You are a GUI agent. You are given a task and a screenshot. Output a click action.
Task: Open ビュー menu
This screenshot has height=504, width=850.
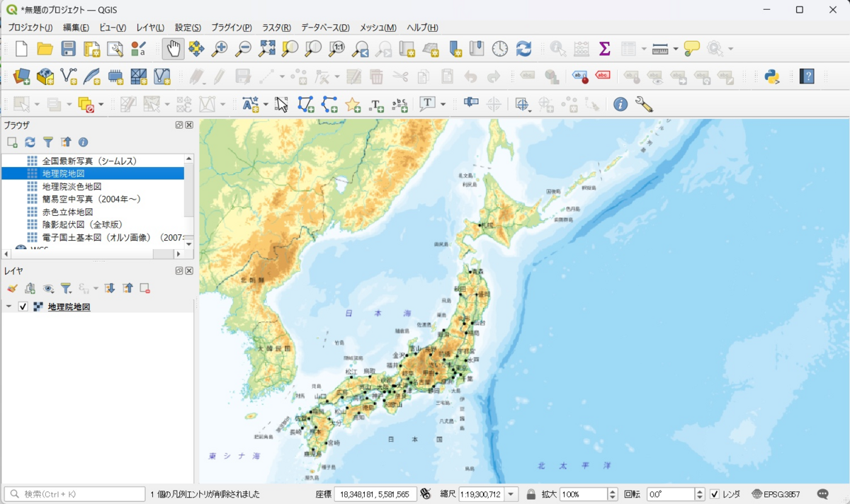tap(113, 28)
